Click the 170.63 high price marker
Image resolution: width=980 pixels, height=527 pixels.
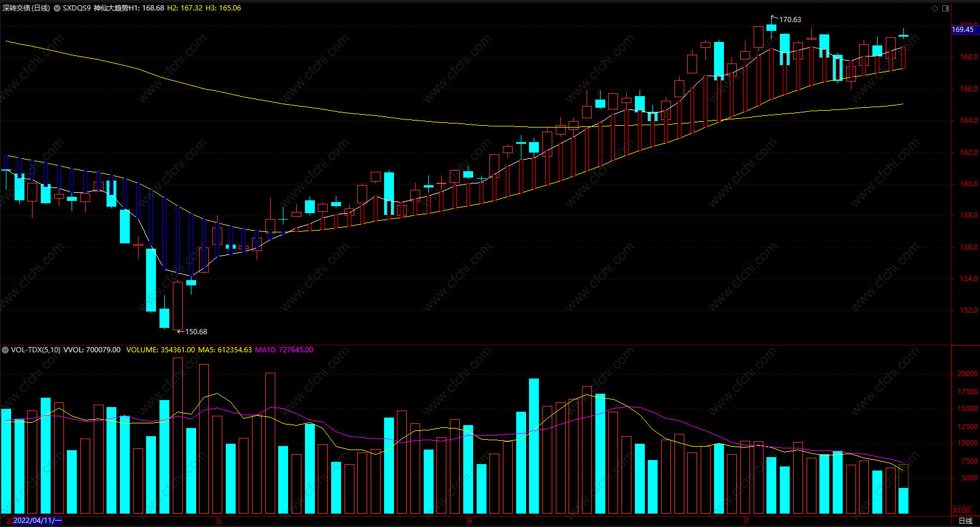tap(790, 20)
